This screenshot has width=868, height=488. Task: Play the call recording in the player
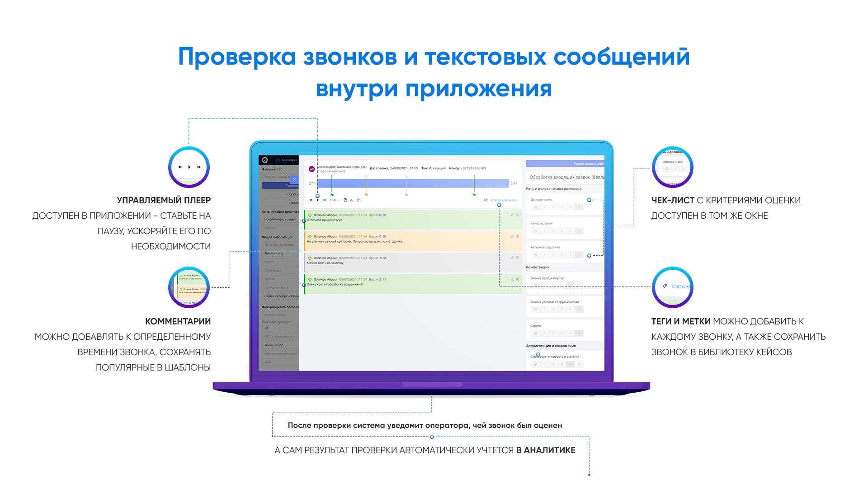[318, 200]
